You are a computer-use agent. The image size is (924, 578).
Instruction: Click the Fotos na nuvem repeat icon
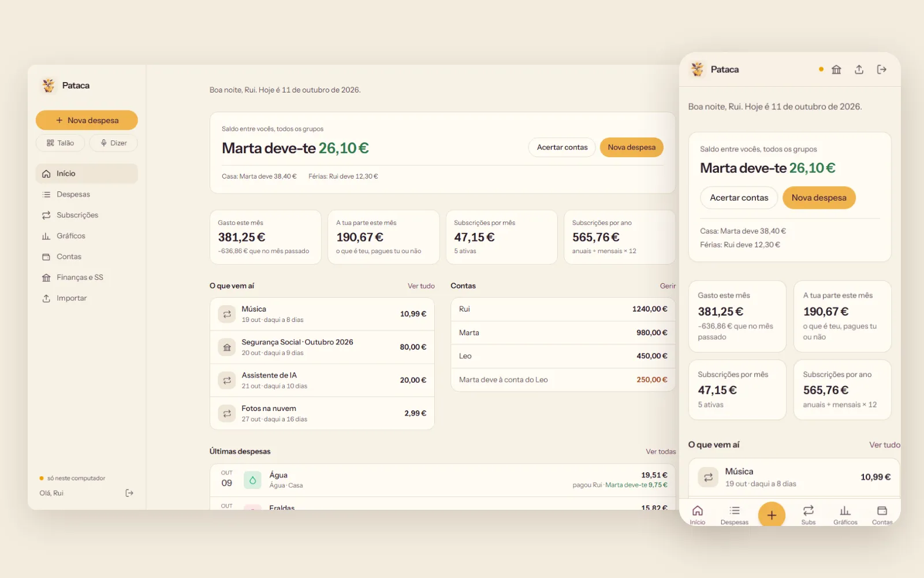227,413
